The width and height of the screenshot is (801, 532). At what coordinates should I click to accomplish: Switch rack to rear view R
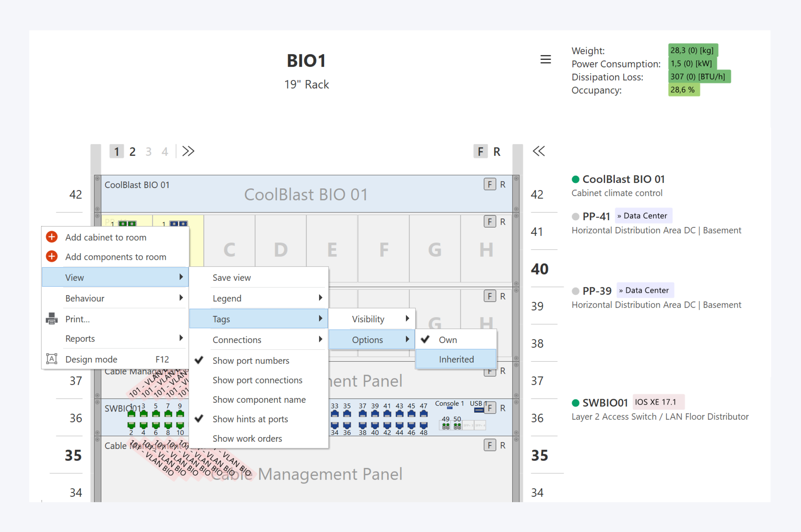[497, 152]
